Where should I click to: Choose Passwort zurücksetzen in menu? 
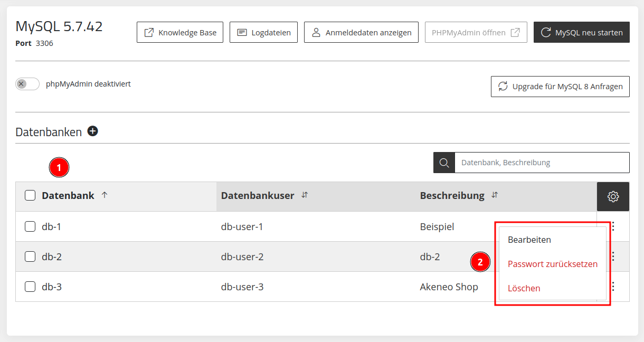(x=553, y=264)
